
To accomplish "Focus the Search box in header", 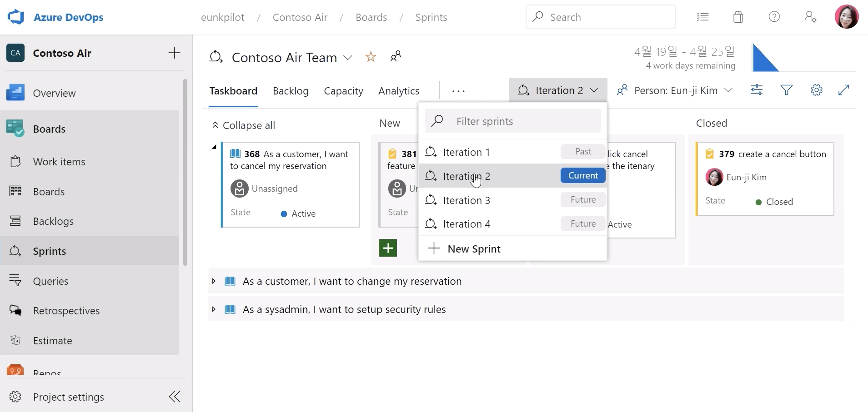I will coord(600,17).
